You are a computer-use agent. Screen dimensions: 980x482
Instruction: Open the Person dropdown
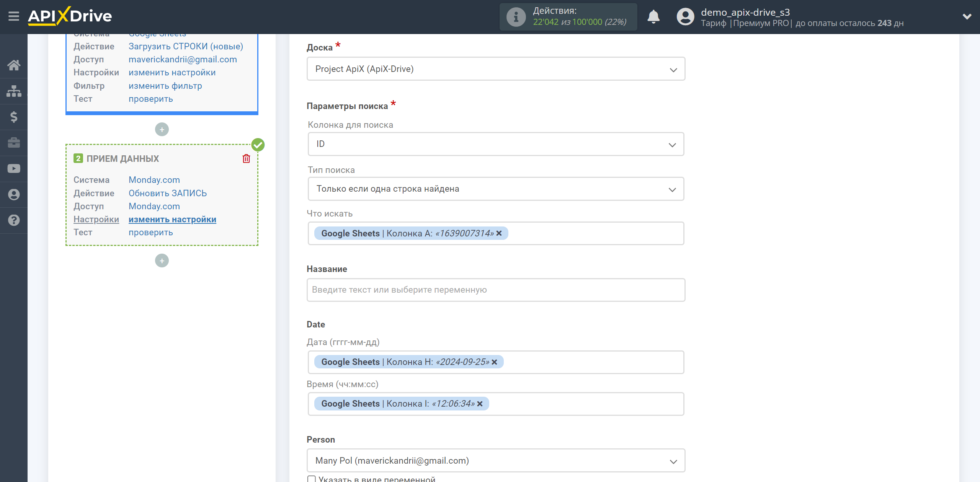[496, 461]
